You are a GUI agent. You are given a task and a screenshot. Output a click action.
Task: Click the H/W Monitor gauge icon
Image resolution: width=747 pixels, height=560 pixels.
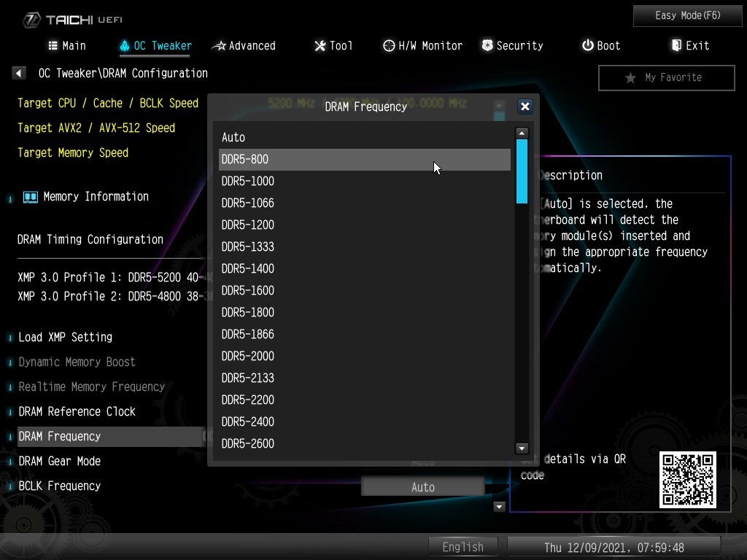coord(389,46)
